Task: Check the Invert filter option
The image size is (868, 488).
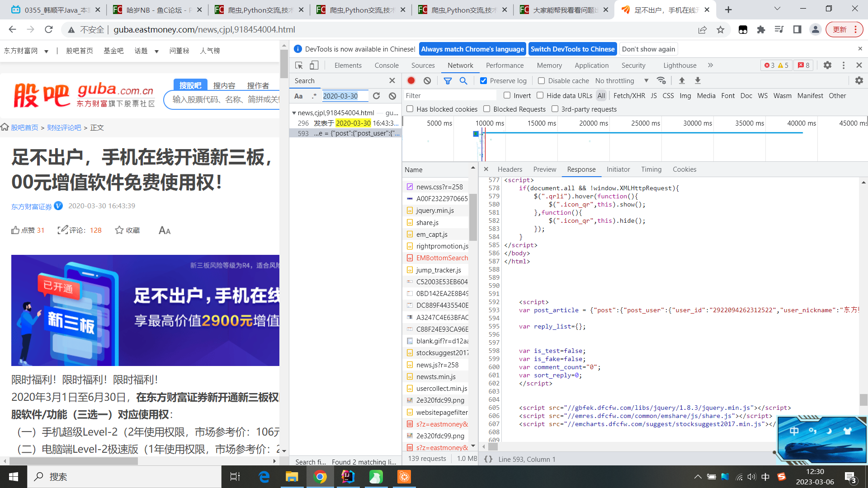Action: coord(507,95)
